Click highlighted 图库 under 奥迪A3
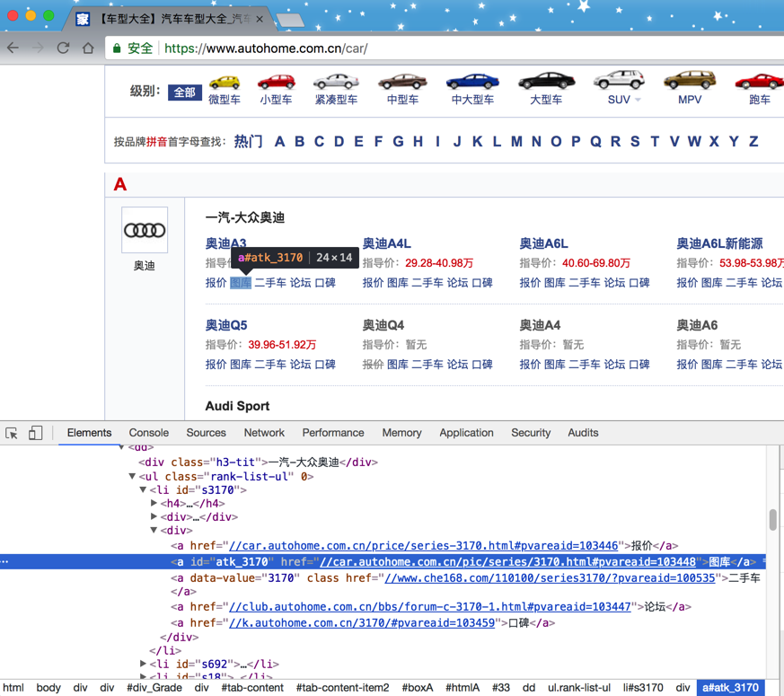Screen dimensions: 784x696 tap(241, 283)
